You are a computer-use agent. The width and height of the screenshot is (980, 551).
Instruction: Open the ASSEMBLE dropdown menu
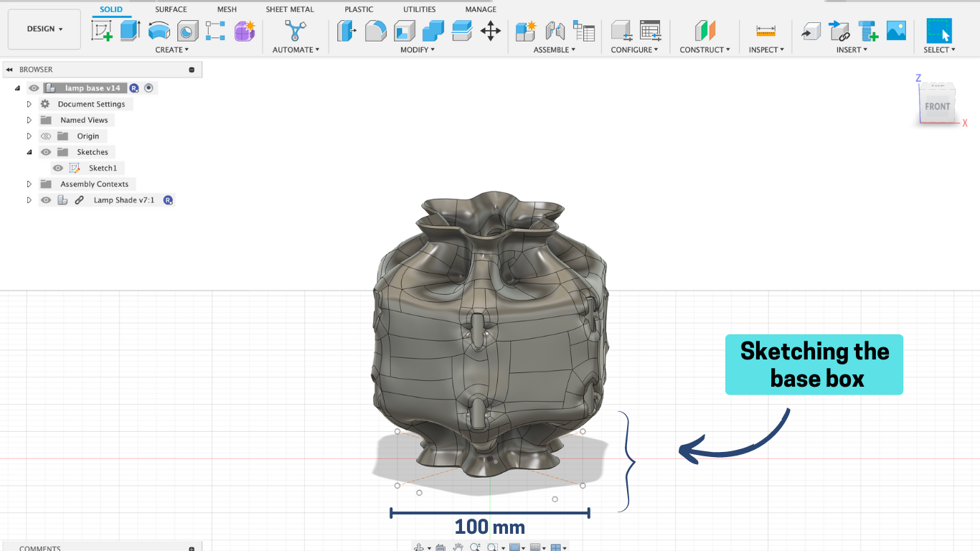555,50
